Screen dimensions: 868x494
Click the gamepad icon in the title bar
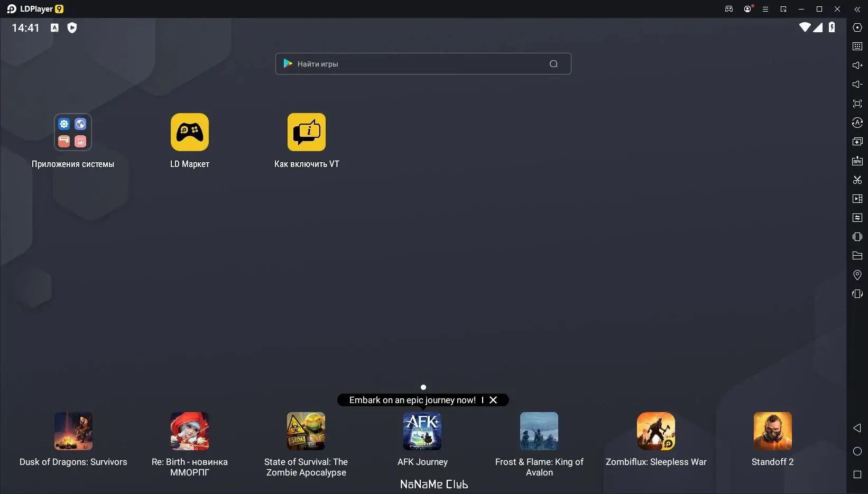click(729, 9)
